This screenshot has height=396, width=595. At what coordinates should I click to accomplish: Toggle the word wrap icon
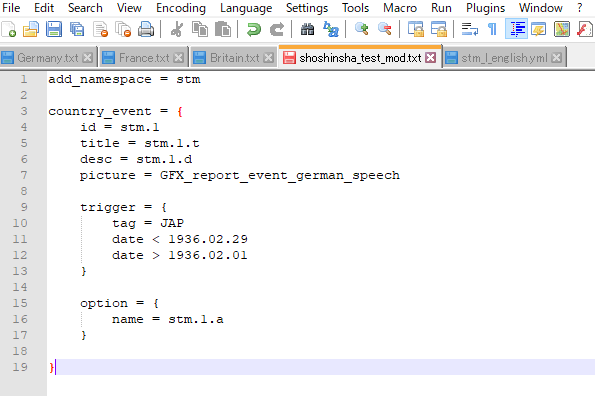[469, 29]
